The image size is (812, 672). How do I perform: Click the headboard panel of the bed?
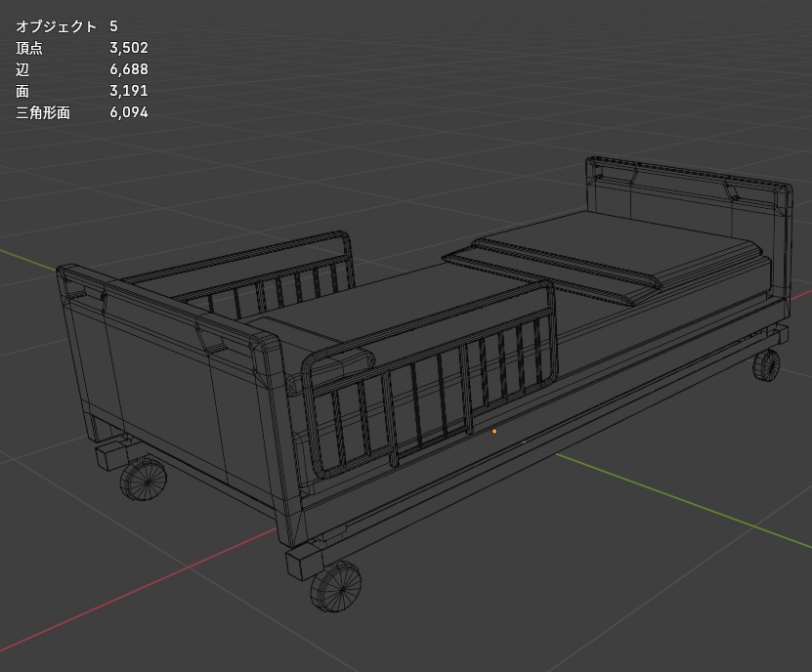coord(689,207)
